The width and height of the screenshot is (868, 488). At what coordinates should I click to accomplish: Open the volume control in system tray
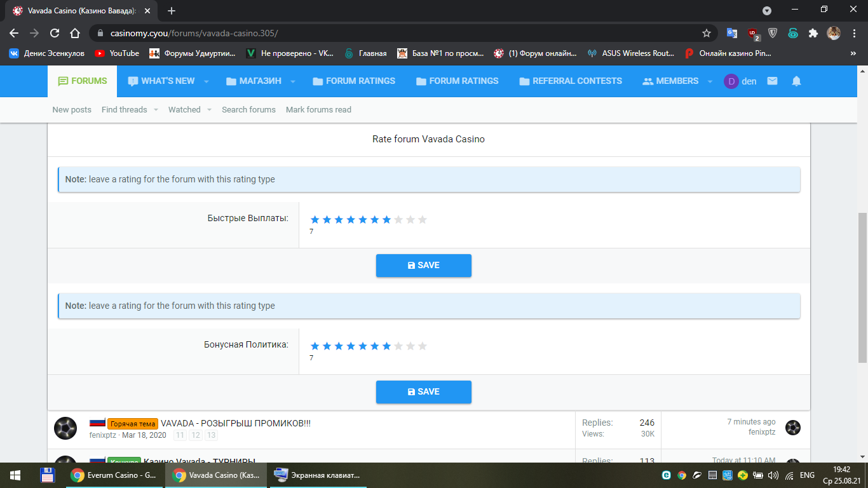tap(773, 475)
